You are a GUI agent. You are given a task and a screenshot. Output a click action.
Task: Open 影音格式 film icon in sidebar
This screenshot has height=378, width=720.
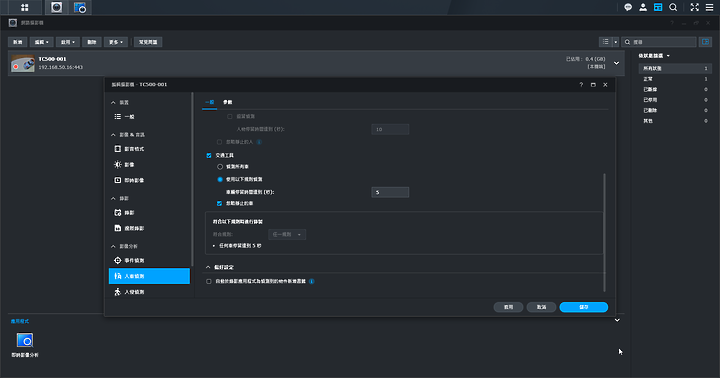pyautogui.click(x=118, y=149)
